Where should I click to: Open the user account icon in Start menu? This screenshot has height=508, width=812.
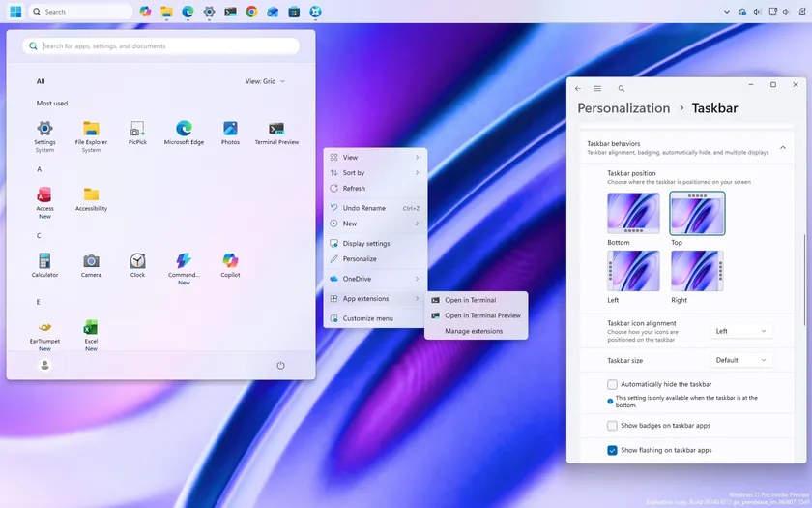pos(44,366)
